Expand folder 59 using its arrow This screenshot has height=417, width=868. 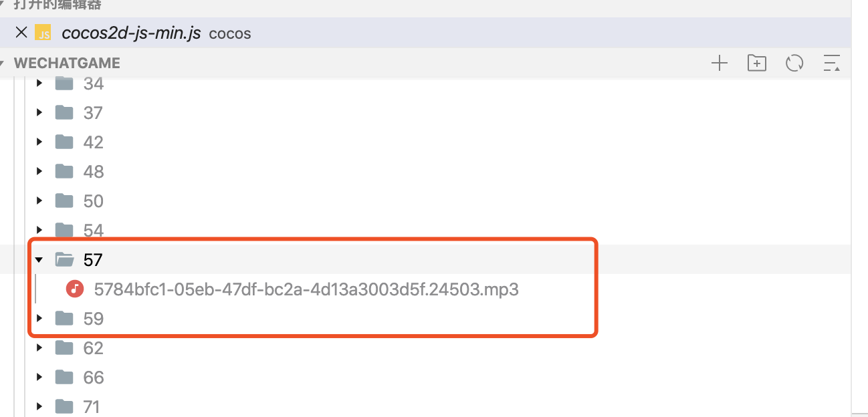39,318
